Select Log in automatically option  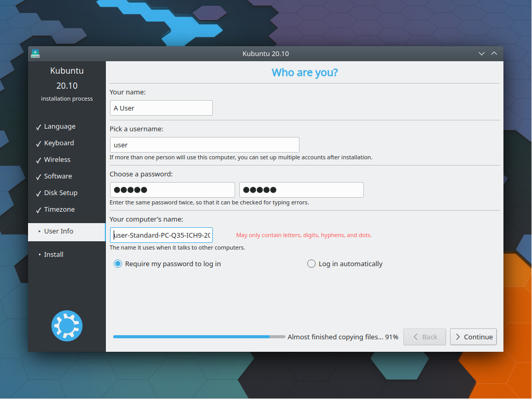click(345, 264)
